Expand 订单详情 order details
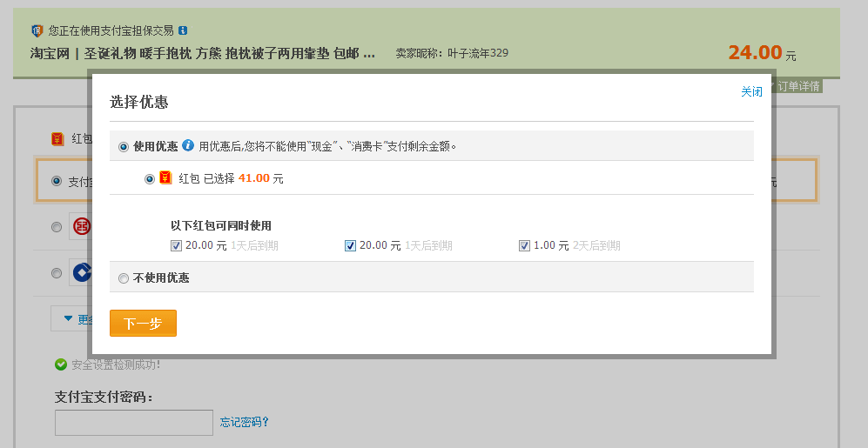Screen dimensions: 868x448 (x=797, y=86)
